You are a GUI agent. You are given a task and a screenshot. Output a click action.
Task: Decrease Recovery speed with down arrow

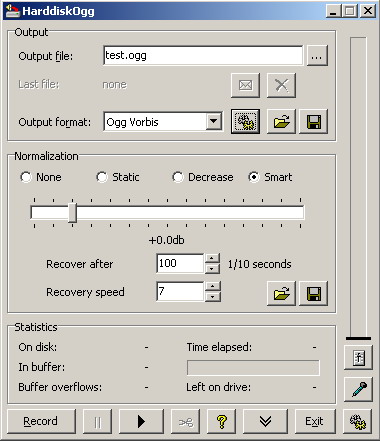tap(212, 297)
